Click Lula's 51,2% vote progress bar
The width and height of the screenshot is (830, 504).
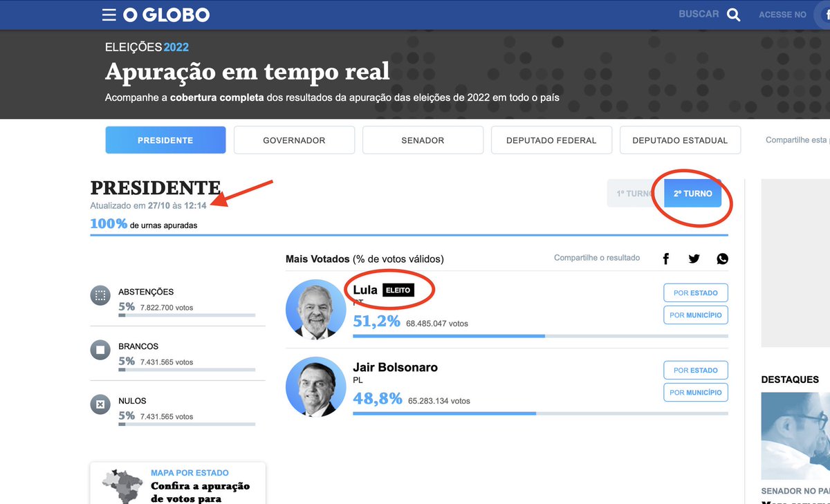tap(540, 336)
